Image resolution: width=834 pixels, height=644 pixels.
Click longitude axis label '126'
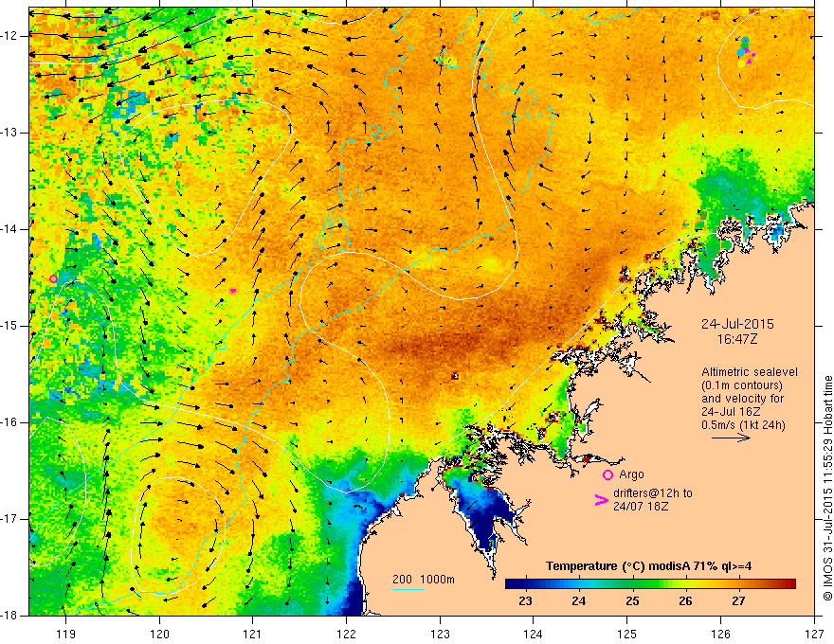[720, 634]
